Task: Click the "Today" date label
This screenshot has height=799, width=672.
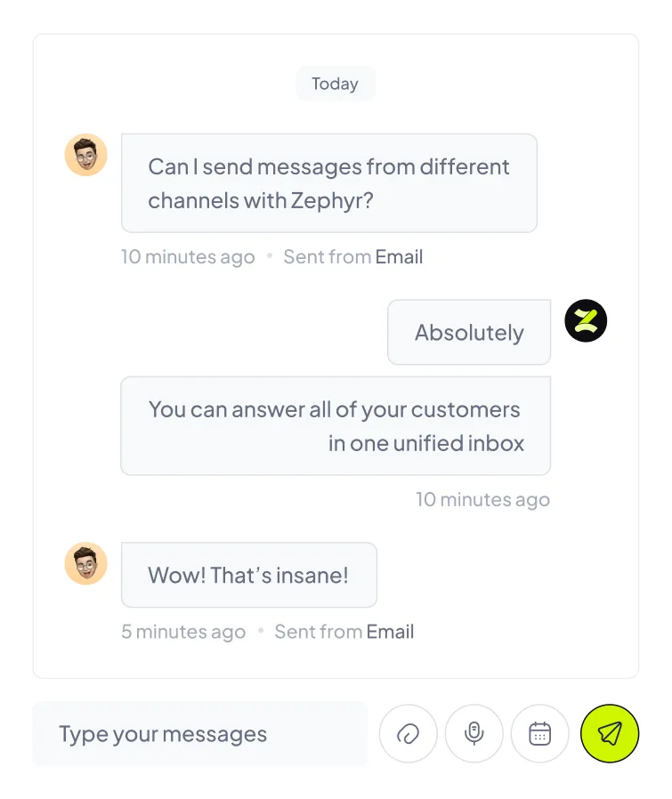Action: point(336,84)
